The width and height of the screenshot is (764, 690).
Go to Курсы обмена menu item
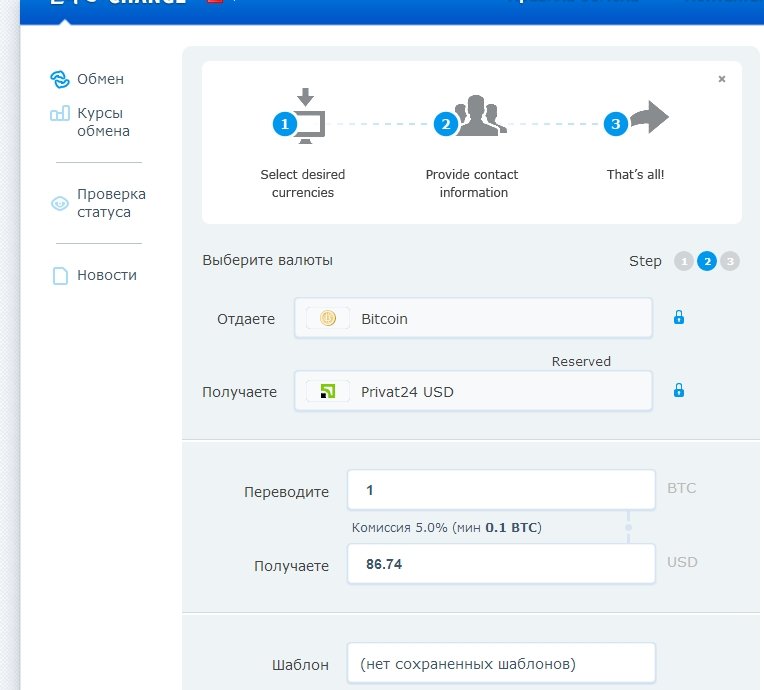[103, 122]
